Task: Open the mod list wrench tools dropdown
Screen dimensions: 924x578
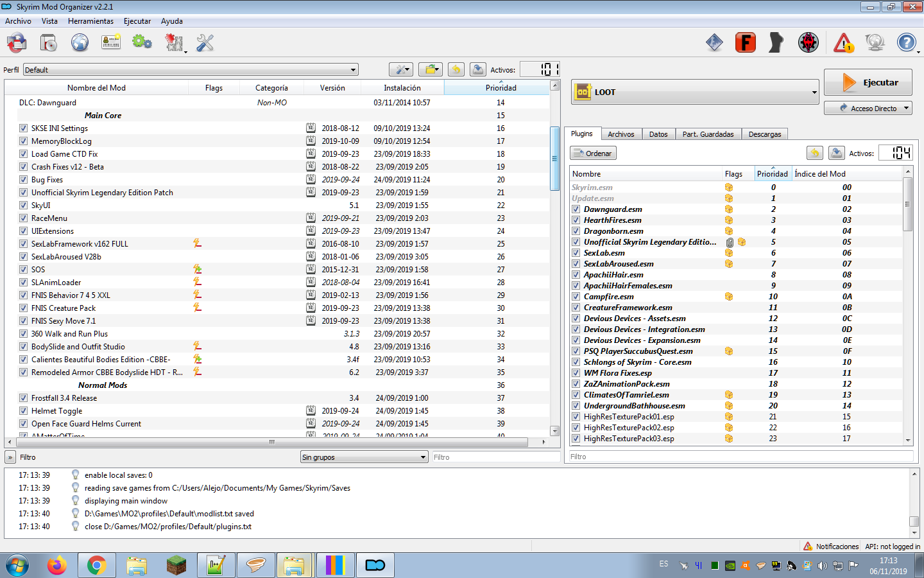Action: [x=400, y=69]
